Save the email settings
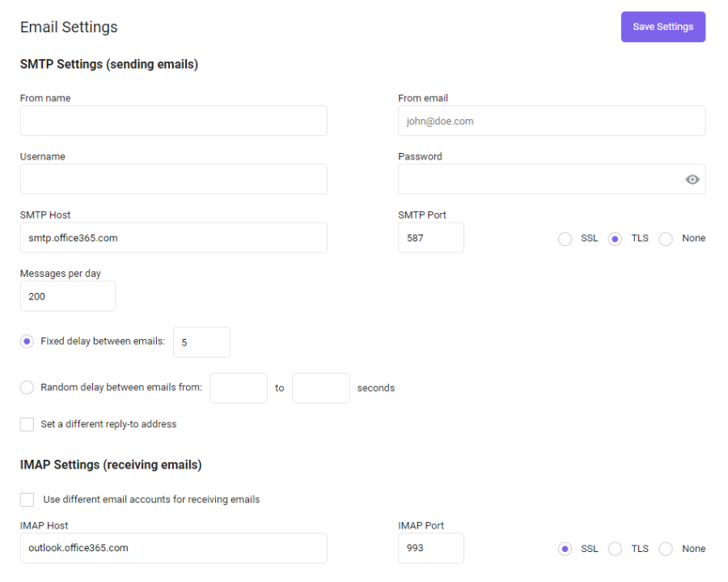Screen dimensions: 728x582 (663, 27)
